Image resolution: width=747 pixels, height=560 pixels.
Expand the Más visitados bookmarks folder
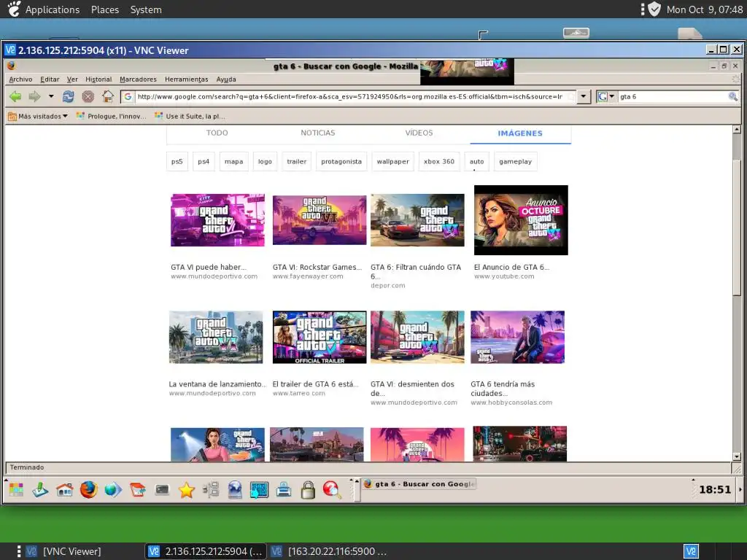38,116
